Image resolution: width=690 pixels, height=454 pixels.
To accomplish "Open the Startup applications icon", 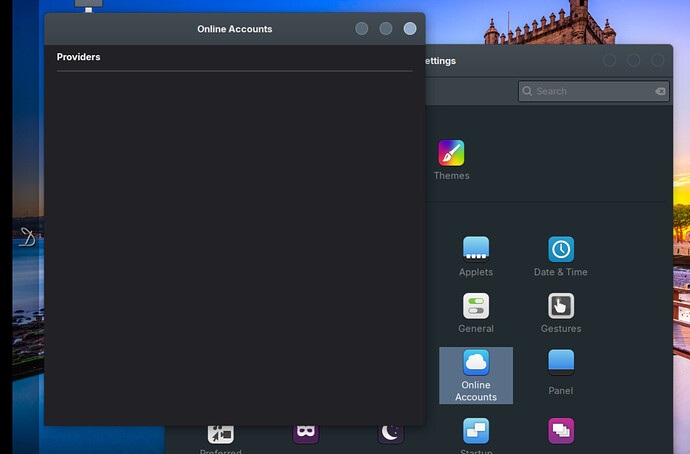I will (x=475, y=432).
